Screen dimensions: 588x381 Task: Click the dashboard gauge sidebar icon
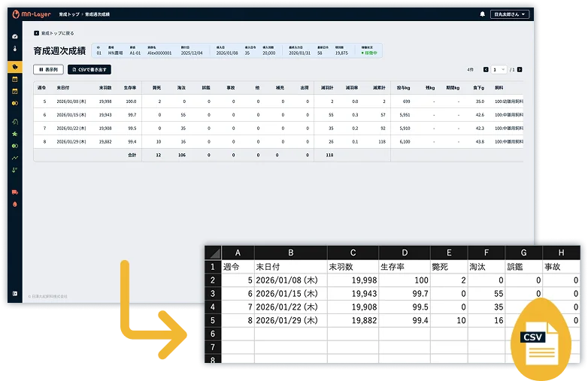point(15,36)
